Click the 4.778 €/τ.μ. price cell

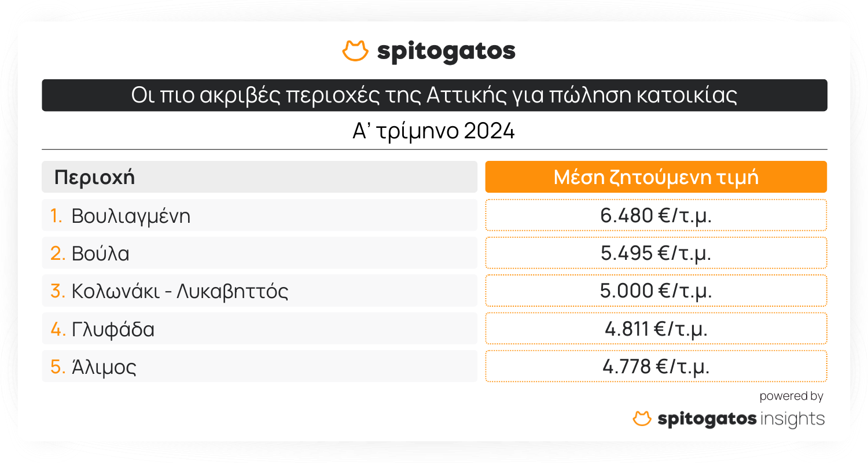(x=656, y=367)
